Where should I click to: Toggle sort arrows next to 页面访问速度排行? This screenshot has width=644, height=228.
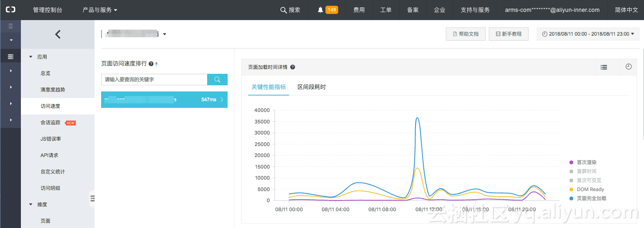pos(156,64)
